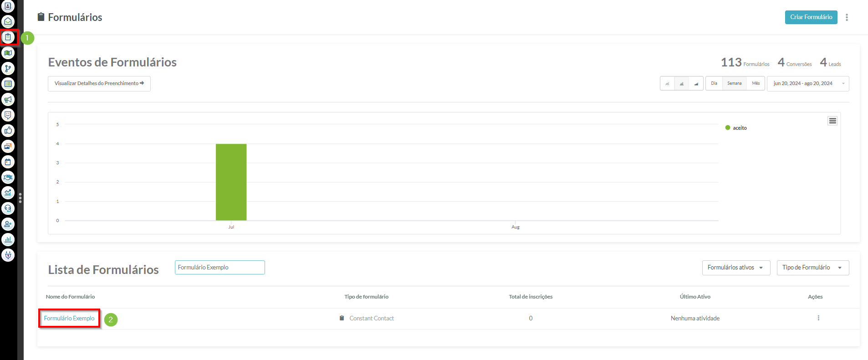Open the thumbs-up social icon in the sidebar

point(8,131)
